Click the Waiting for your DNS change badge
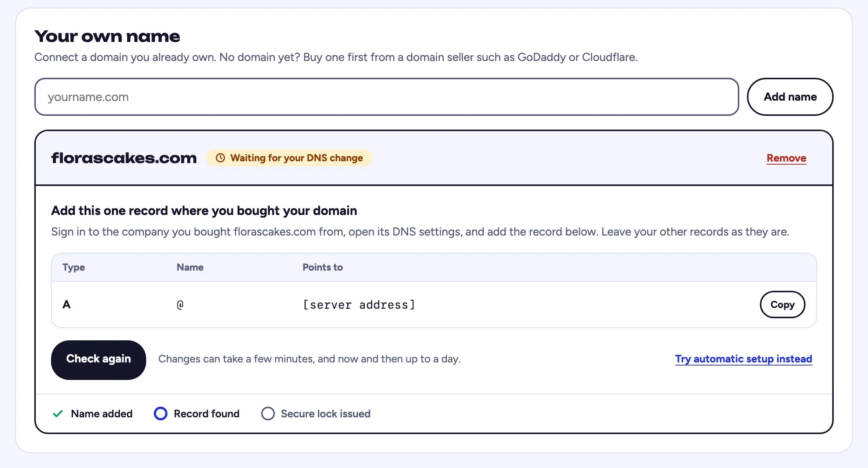The width and height of the screenshot is (868, 468). [289, 158]
